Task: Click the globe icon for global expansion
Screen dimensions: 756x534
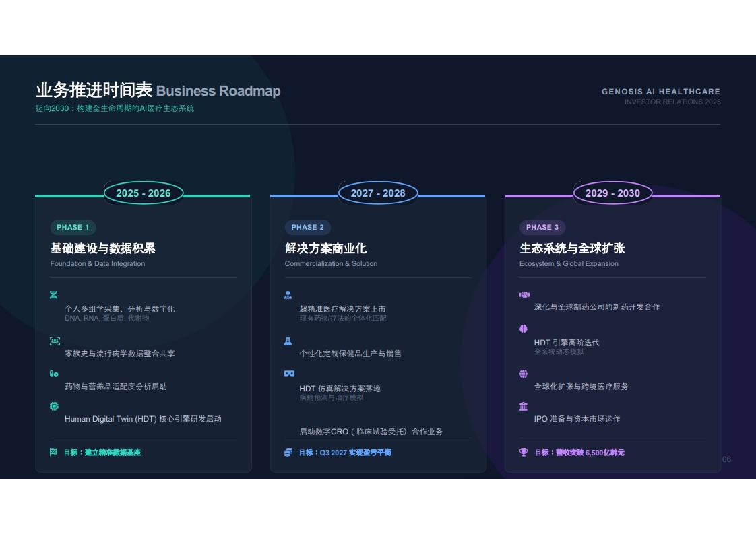Action: tap(524, 374)
